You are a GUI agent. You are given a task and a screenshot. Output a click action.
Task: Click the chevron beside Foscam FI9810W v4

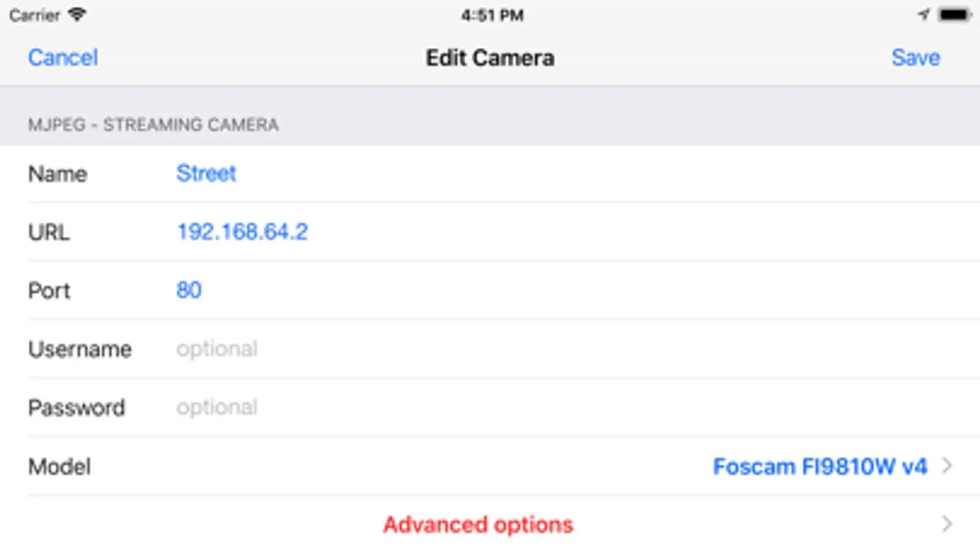pos(948,466)
